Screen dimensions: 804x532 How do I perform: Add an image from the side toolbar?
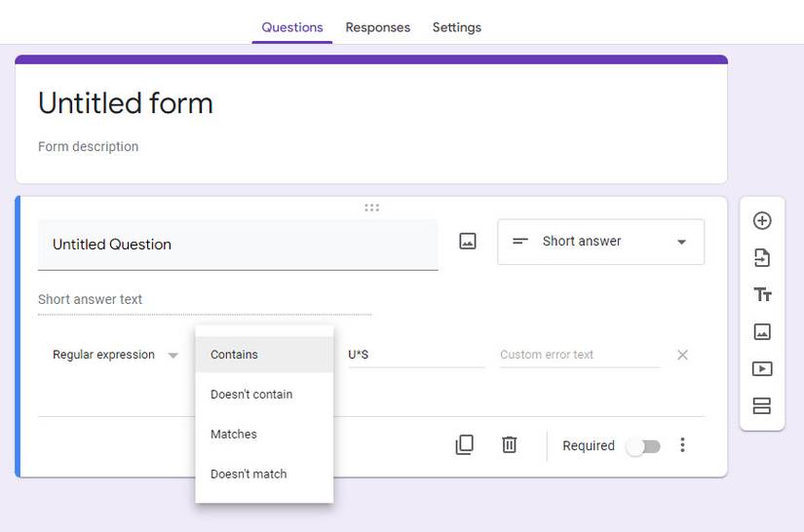(x=762, y=332)
